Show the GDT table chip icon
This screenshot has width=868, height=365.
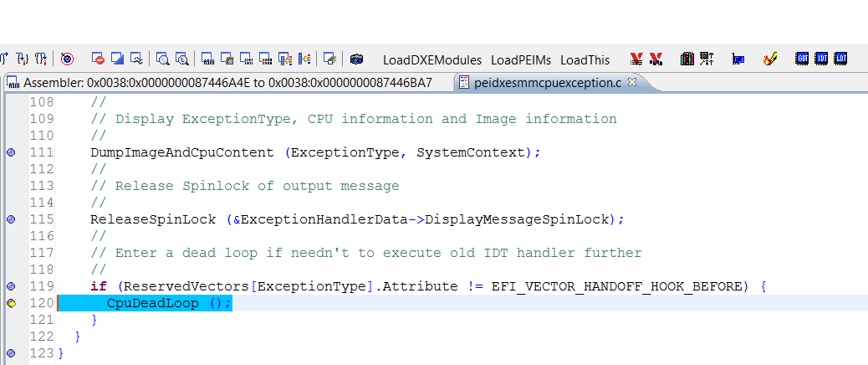click(803, 58)
